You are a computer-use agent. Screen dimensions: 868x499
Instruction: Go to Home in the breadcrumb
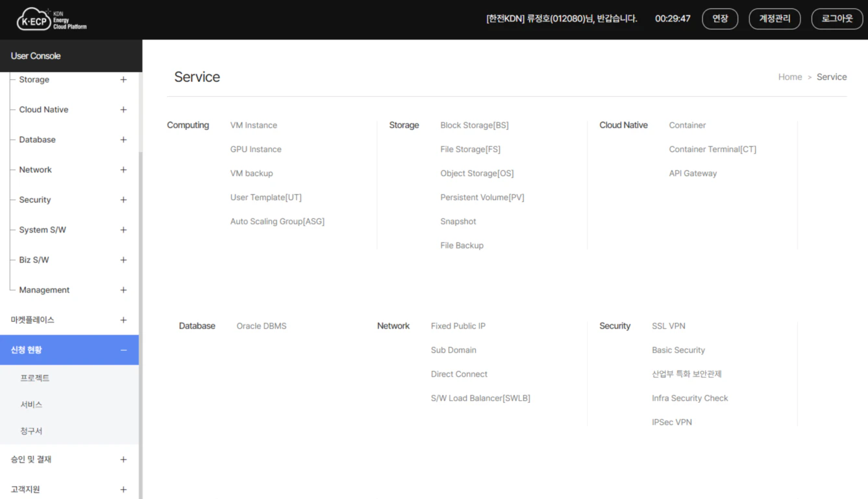point(790,77)
